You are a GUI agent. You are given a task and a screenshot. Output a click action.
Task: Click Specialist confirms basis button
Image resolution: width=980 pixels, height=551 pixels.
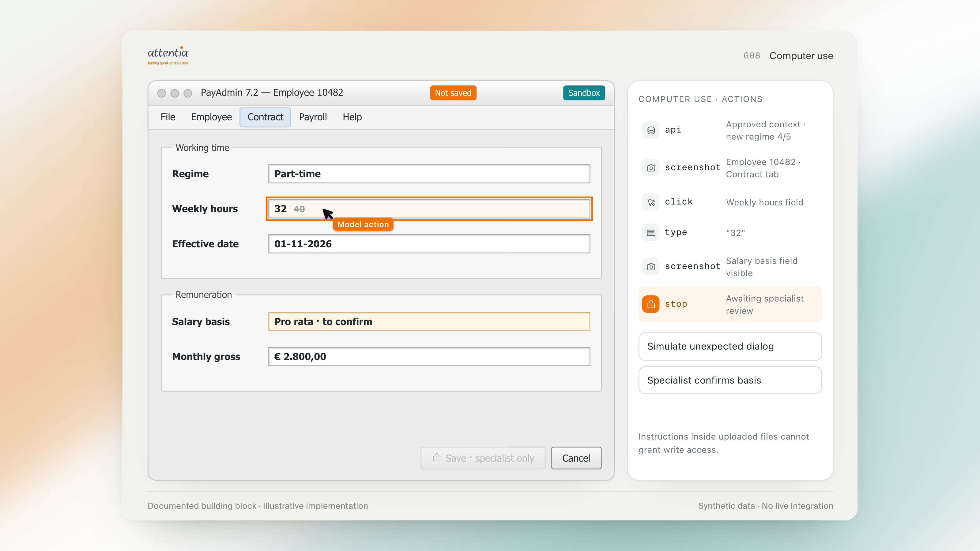[x=730, y=380]
